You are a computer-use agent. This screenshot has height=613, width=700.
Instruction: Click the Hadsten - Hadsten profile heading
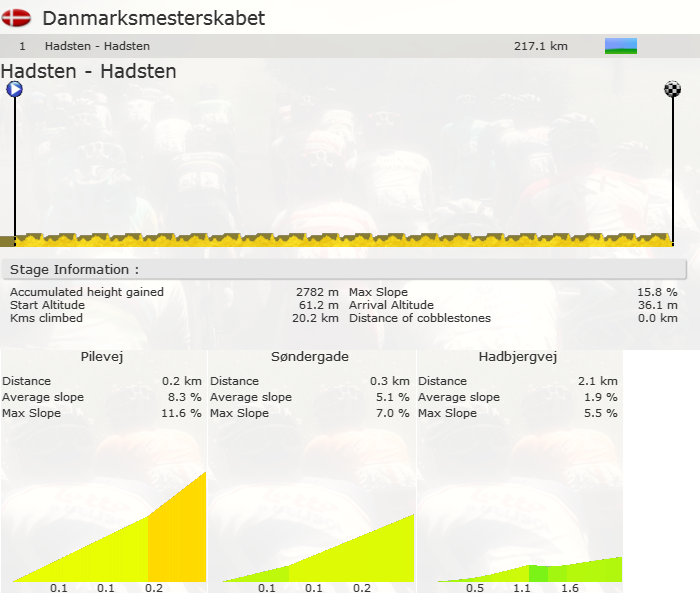point(89,71)
